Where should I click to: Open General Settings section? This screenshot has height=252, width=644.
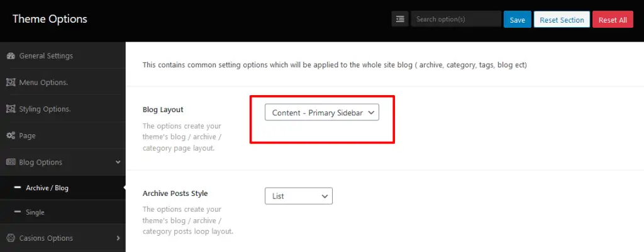62,55
